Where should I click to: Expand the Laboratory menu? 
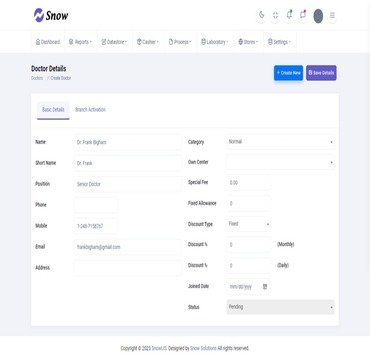click(x=215, y=42)
